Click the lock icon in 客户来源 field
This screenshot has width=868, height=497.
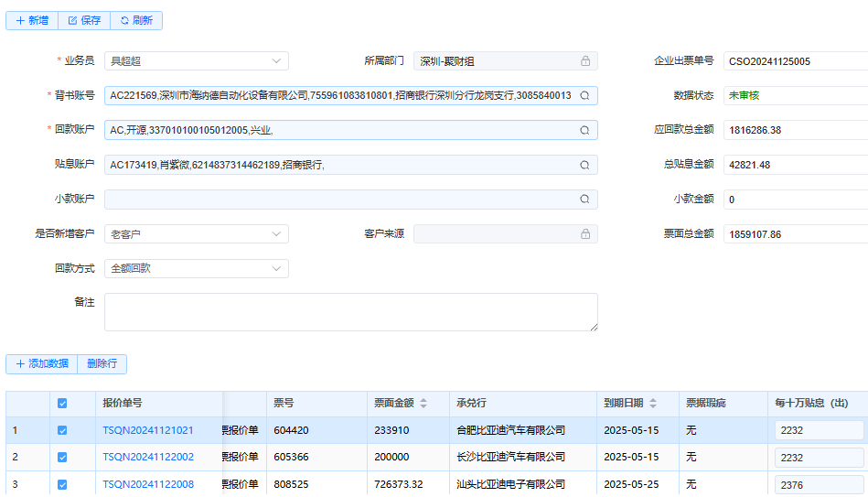pos(584,234)
